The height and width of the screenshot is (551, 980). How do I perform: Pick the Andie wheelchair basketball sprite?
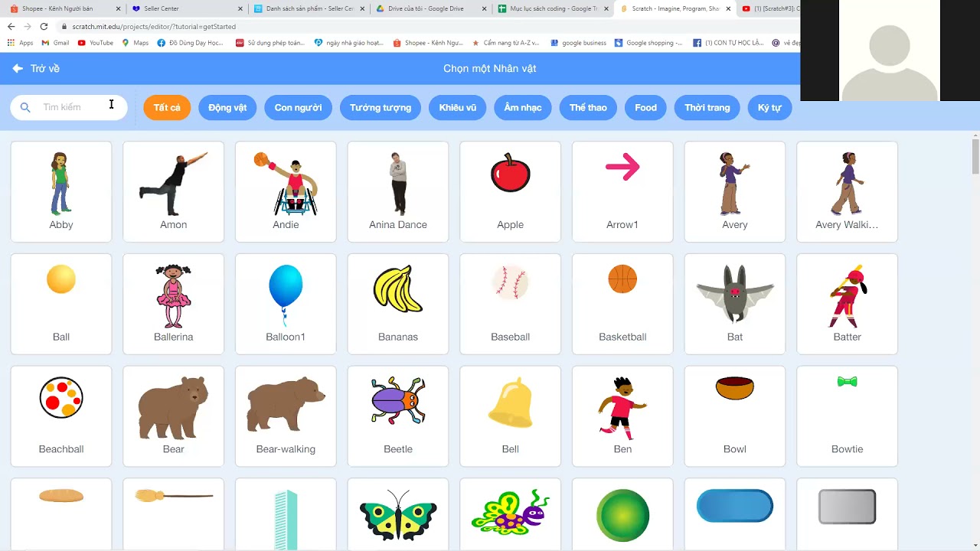tap(286, 191)
